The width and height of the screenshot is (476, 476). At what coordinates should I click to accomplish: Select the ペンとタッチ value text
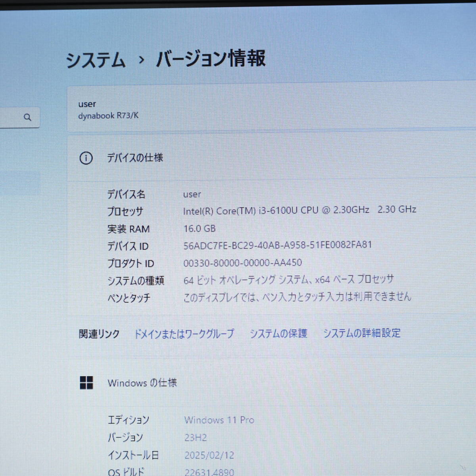(297, 297)
